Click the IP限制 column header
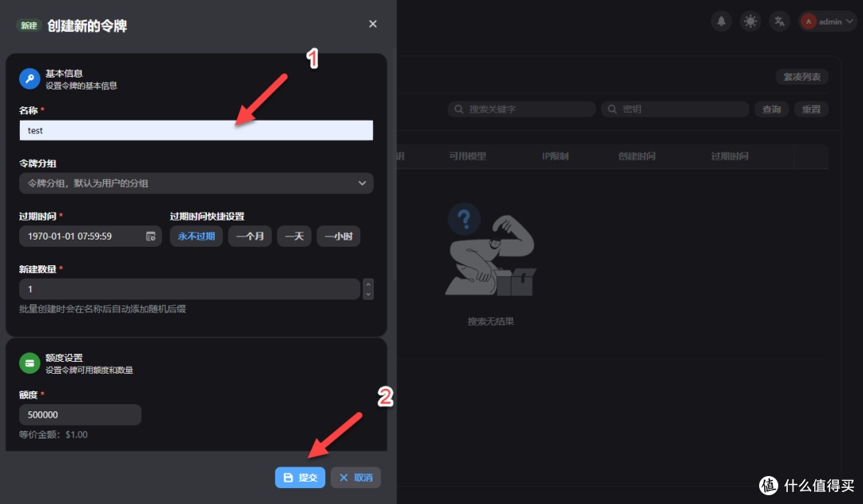863x504 pixels. [x=555, y=157]
